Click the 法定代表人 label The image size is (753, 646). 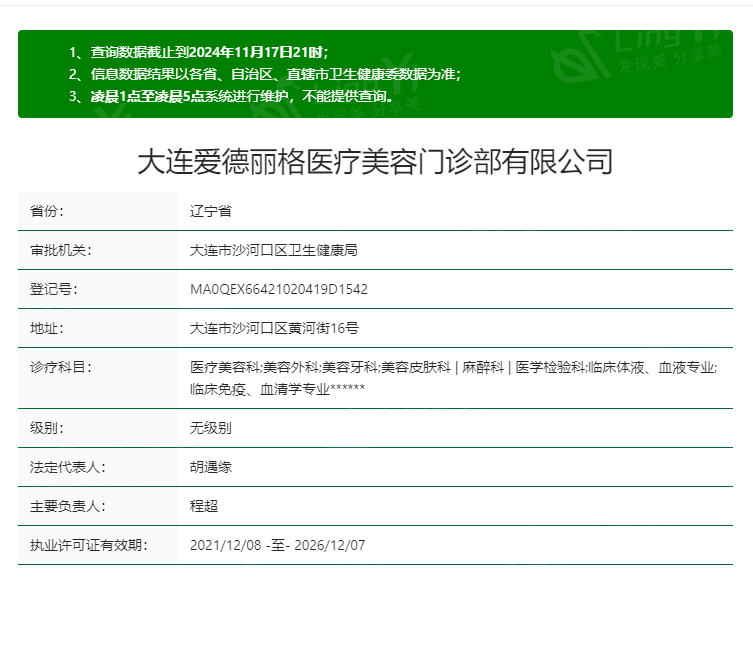[68, 467]
